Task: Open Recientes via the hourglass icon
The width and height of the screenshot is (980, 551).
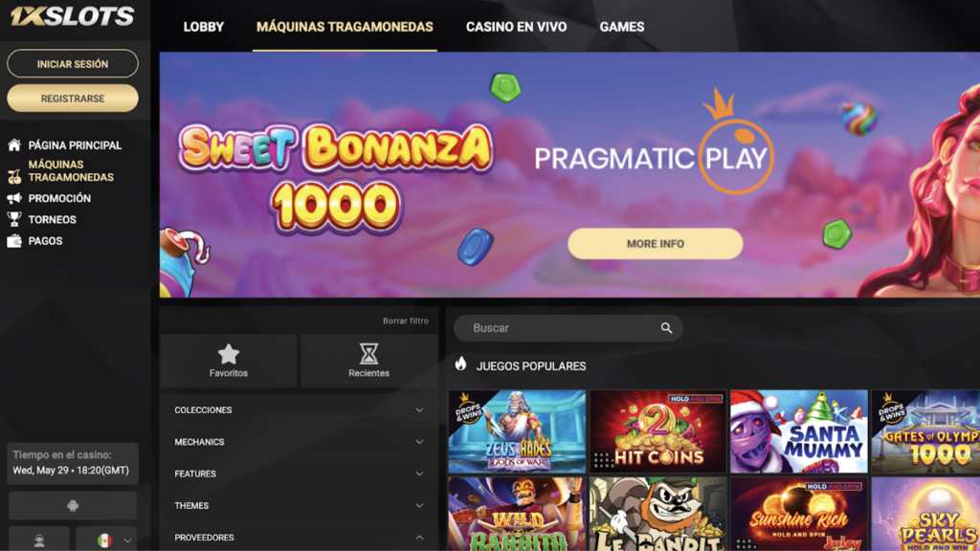Action: click(x=368, y=354)
